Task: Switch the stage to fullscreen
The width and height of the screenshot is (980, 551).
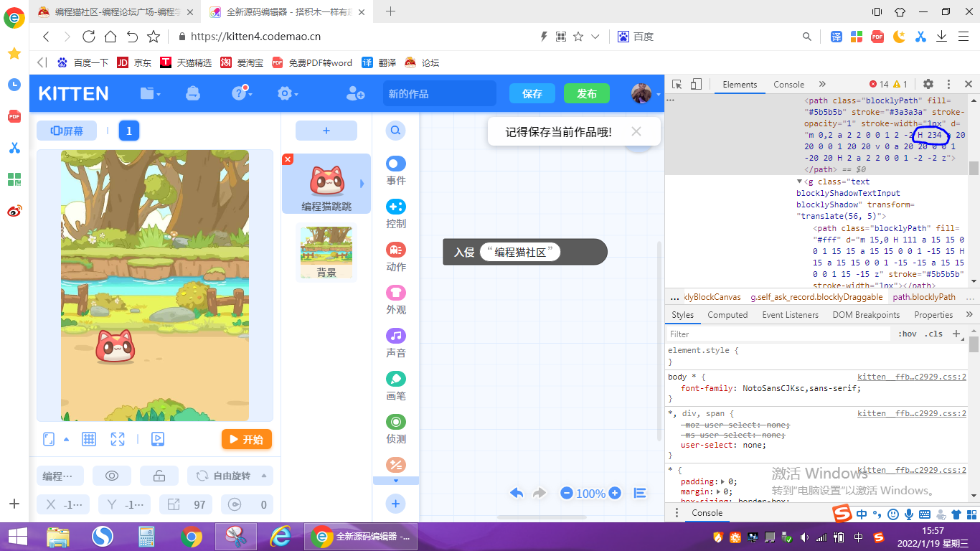Action: pos(118,439)
